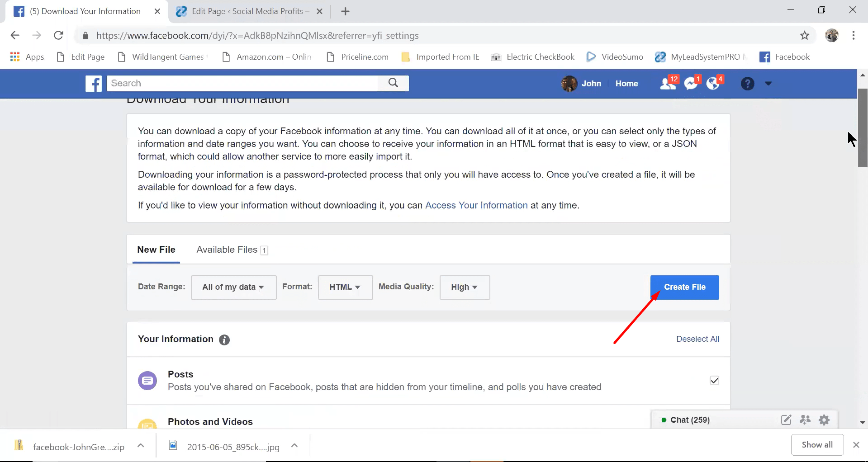Open Chrome profile avatar icon
Screen dimensions: 868x462
[x=832, y=35]
